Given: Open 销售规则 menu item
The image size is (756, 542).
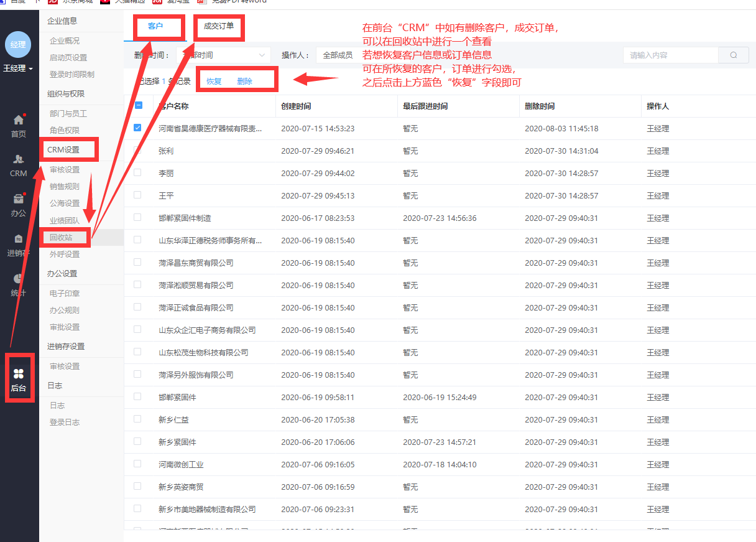Looking at the screenshot, I should [x=65, y=187].
